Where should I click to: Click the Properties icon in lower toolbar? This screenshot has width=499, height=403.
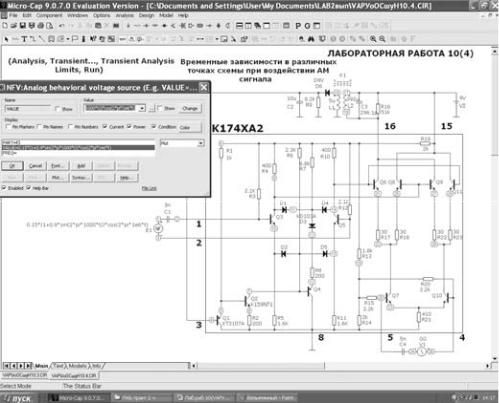244,39
